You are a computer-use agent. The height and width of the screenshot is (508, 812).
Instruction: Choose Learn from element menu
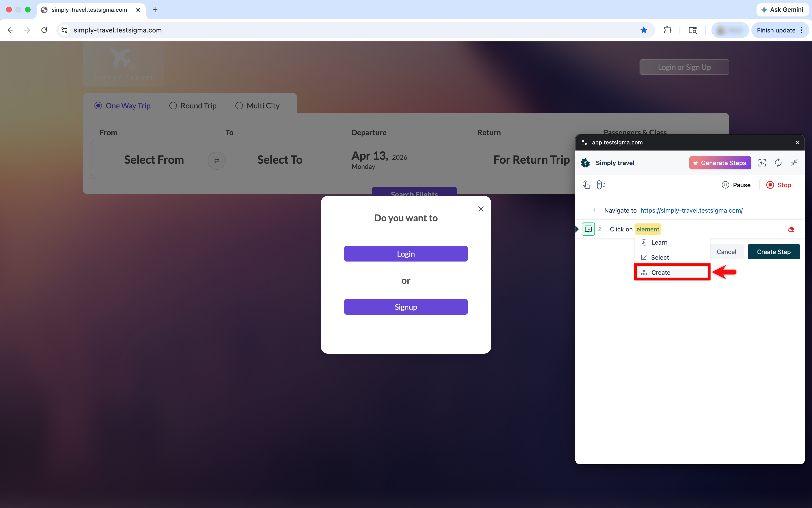click(672, 242)
